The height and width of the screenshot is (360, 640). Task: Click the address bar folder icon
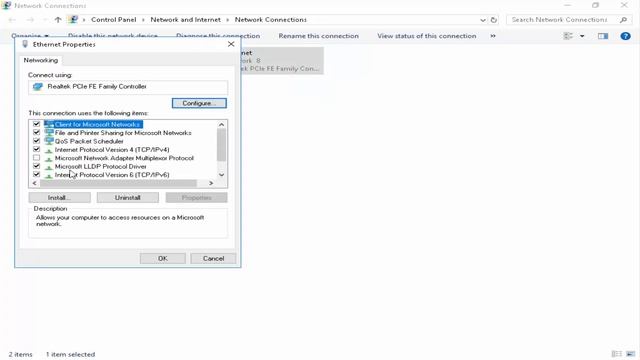[x=73, y=19]
